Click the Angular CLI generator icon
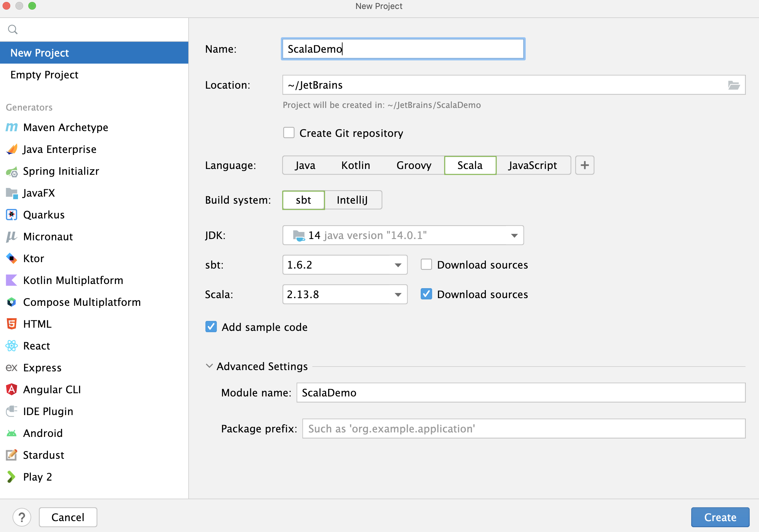This screenshot has width=759, height=532. pyautogui.click(x=12, y=390)
